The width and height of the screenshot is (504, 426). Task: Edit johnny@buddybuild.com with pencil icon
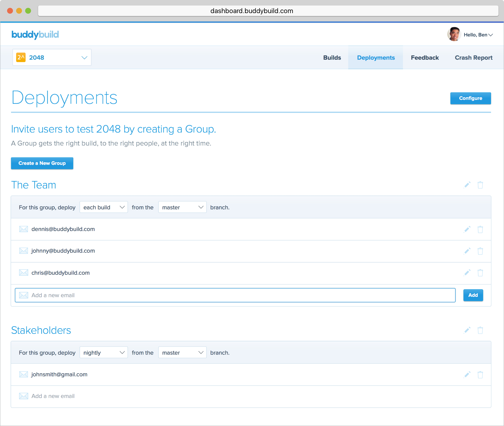(x=467, y=251)
